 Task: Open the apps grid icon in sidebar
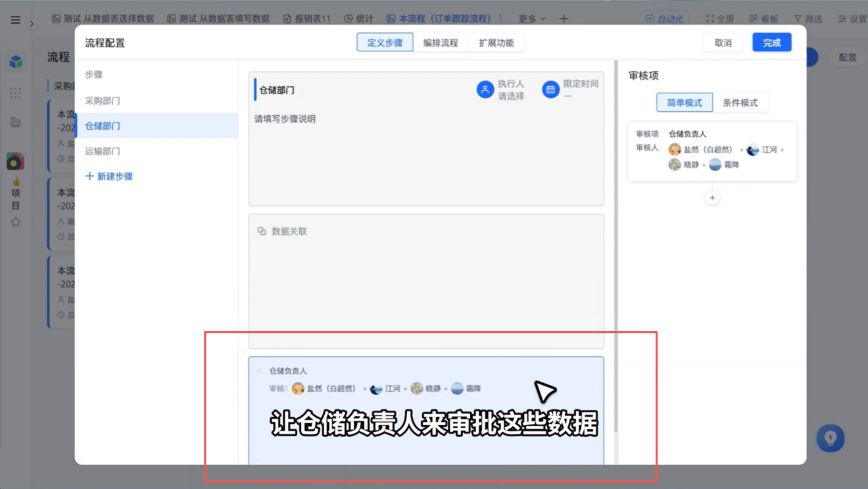(x=15, y=93)
